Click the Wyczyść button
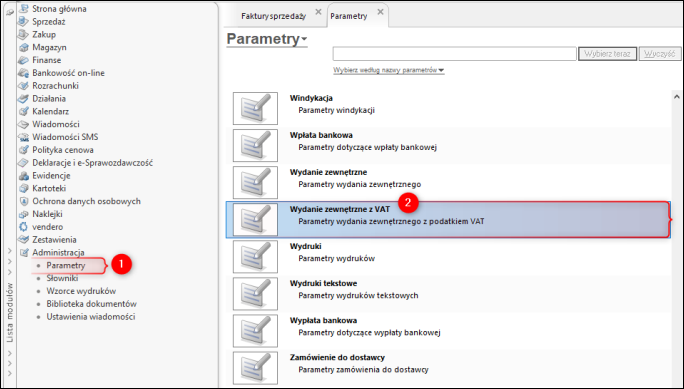684x389 pixels. (x=660, y=54)
